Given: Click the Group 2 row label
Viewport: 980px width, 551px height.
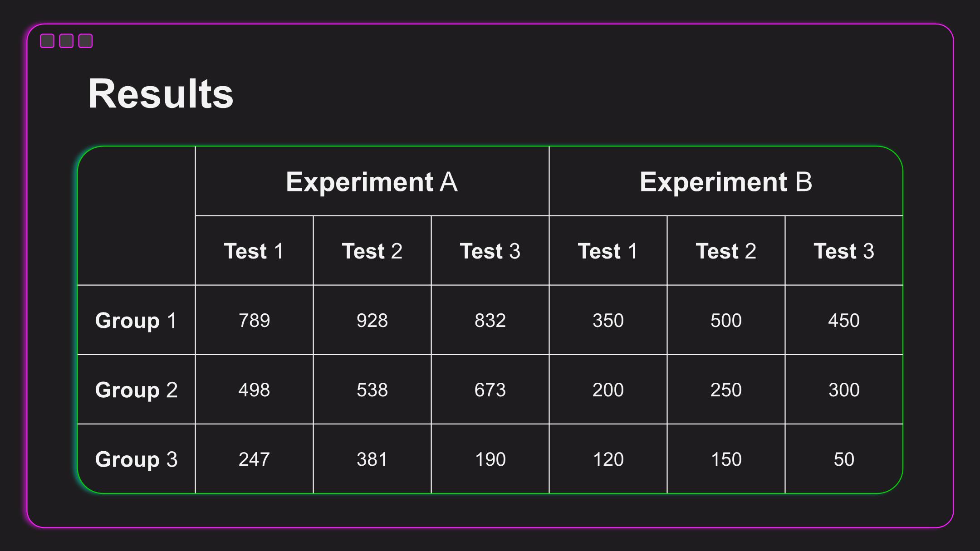Looking at the screenshot, I should click(x=136, y=390).
